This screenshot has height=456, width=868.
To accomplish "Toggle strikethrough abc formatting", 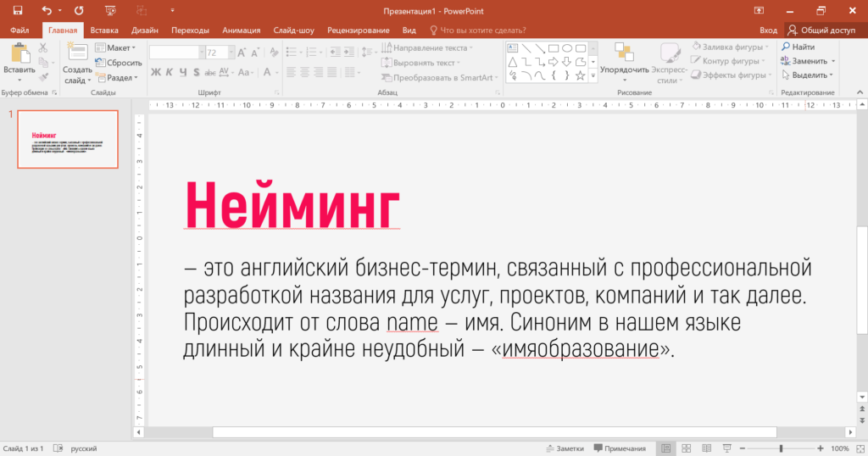I will point(210,72).
